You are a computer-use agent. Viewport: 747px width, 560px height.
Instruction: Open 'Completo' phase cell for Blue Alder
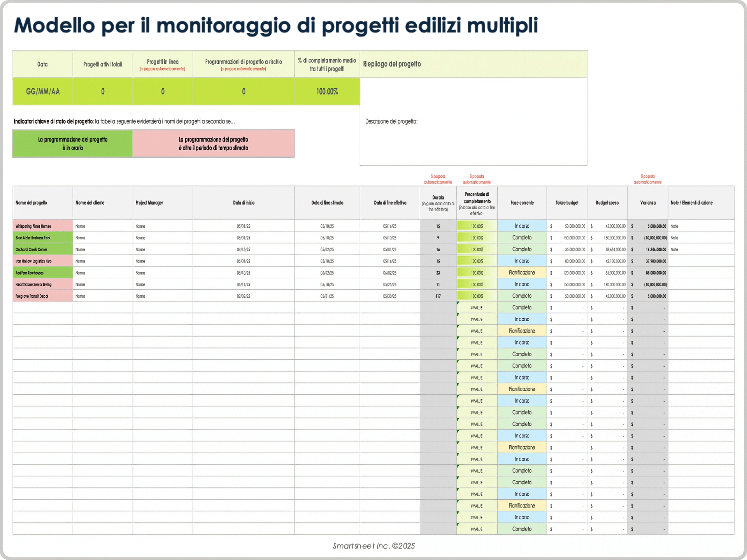pyautogui.click(x=522, y=238)
